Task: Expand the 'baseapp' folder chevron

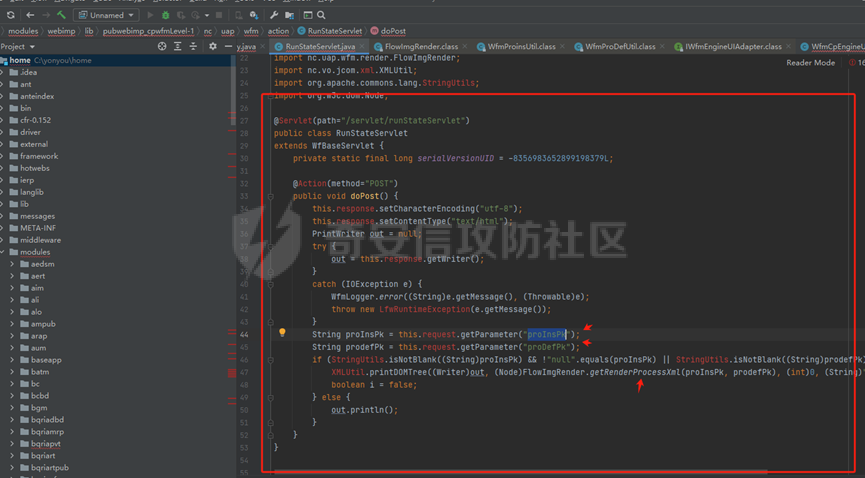Action: point(12,360)
